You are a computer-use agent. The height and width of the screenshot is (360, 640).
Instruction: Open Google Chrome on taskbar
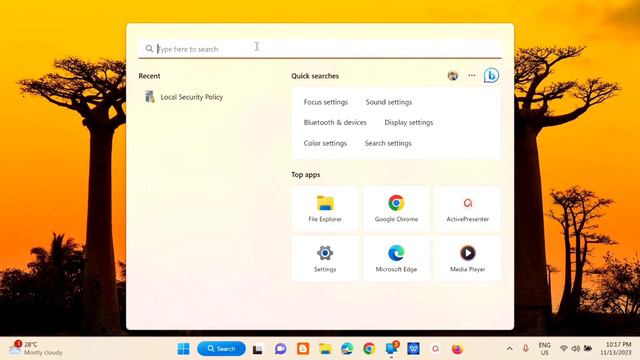[369, 349]
